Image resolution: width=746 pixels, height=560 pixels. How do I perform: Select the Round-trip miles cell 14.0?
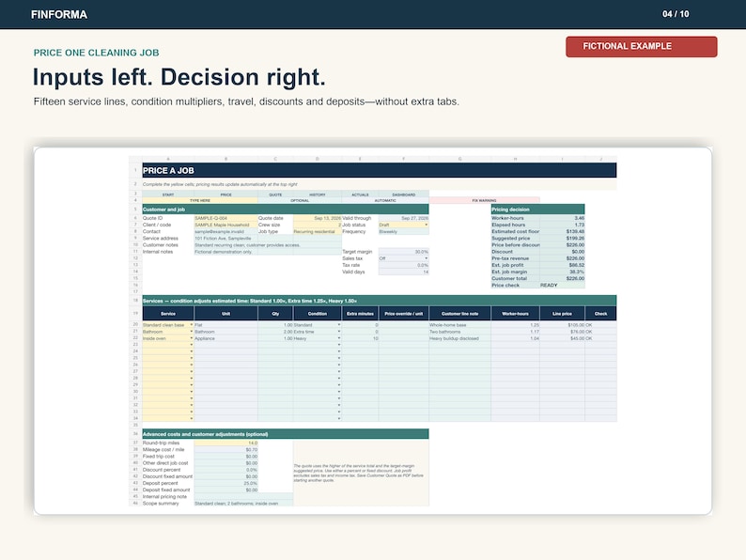point(226,443)
